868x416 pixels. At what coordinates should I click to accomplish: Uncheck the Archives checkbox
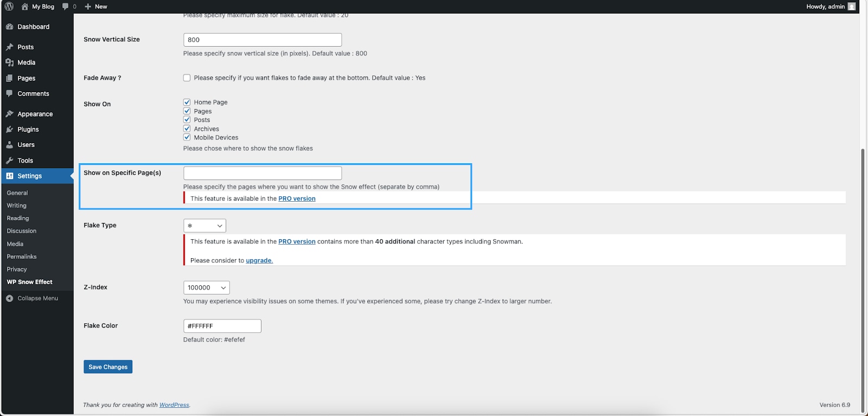(x=187, y=129)
